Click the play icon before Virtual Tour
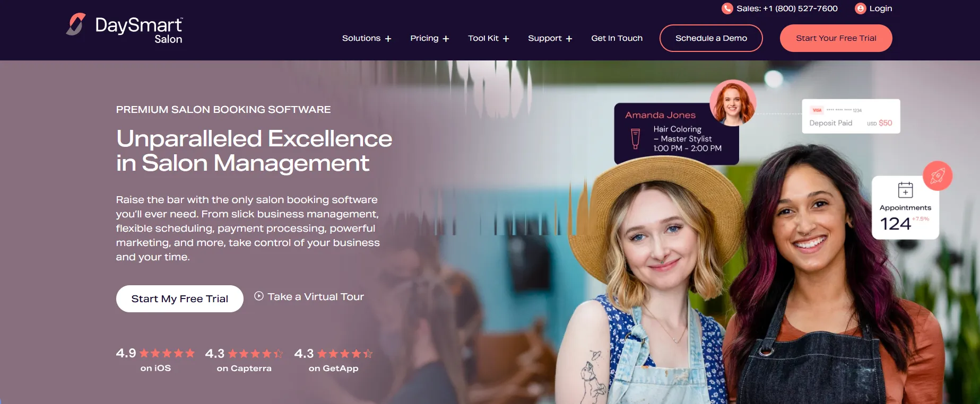 pyautogui.click(x=259, y=296)
